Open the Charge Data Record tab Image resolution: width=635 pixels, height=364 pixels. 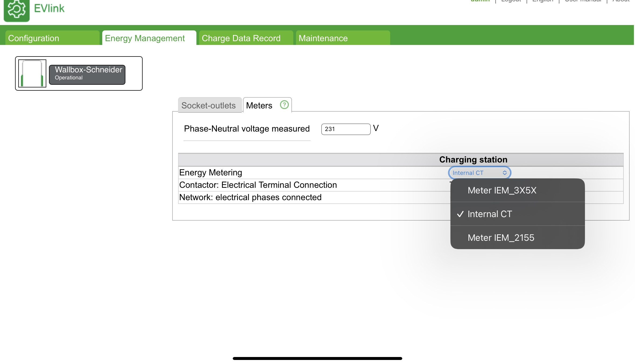pos(246,38)
